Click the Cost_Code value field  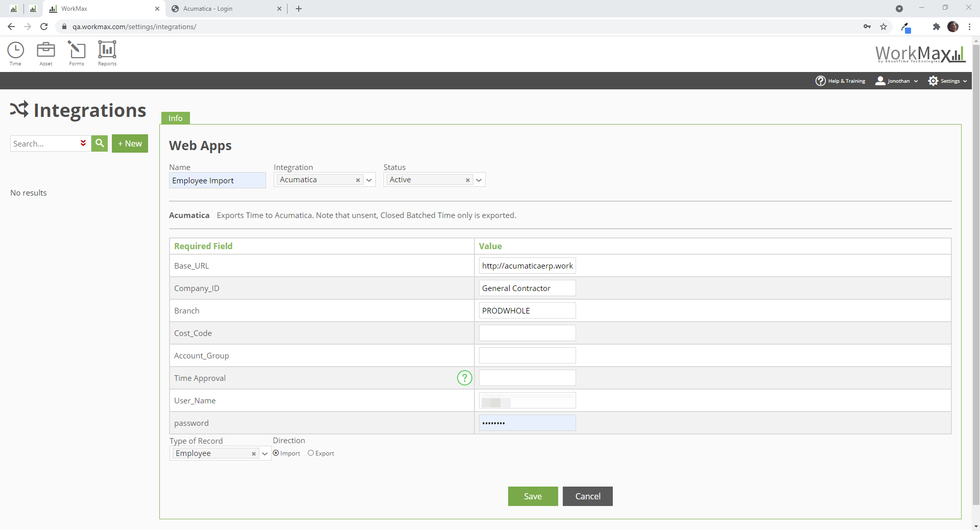pos(527,333)
